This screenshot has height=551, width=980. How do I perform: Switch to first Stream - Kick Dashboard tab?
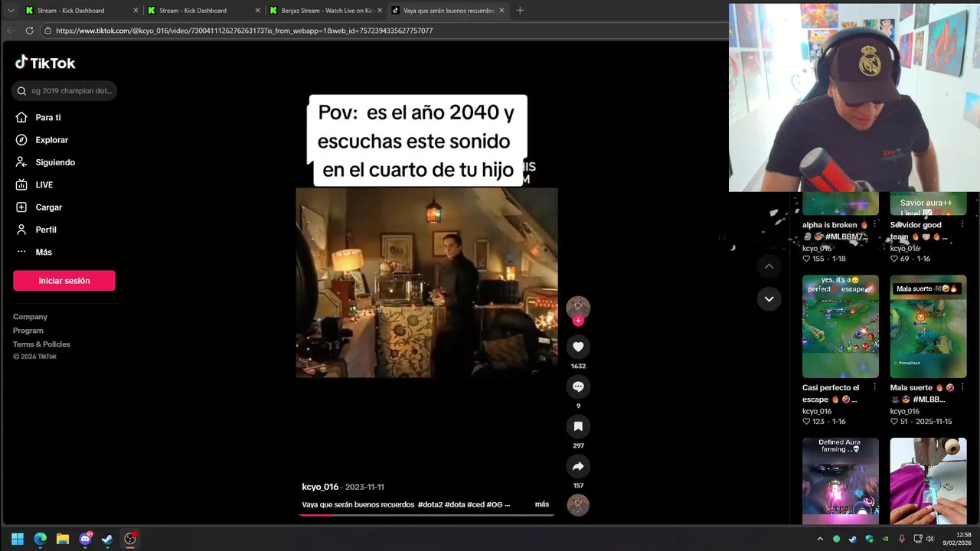[x=81, y=11]
